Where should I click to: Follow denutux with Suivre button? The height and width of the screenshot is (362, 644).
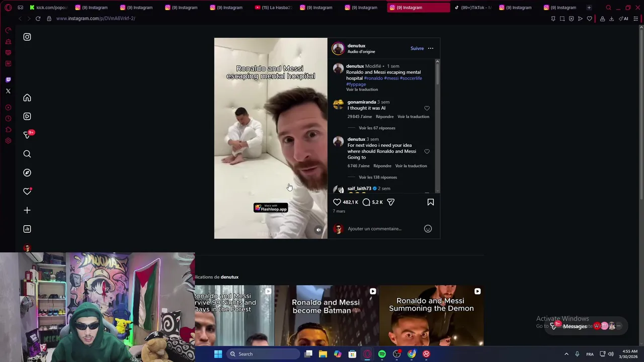pyautogui.click(x=417, y=48)
